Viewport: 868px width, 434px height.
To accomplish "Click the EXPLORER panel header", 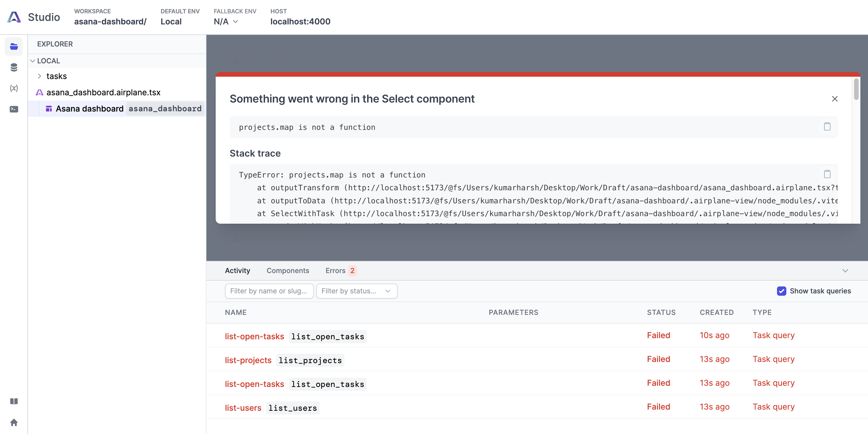I will [55, 44].
